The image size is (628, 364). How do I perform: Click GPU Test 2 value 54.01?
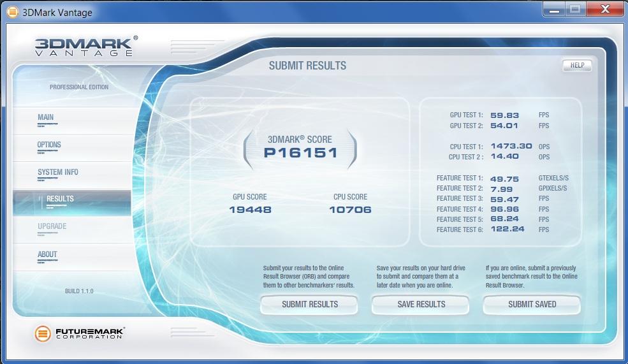point(504,126)
